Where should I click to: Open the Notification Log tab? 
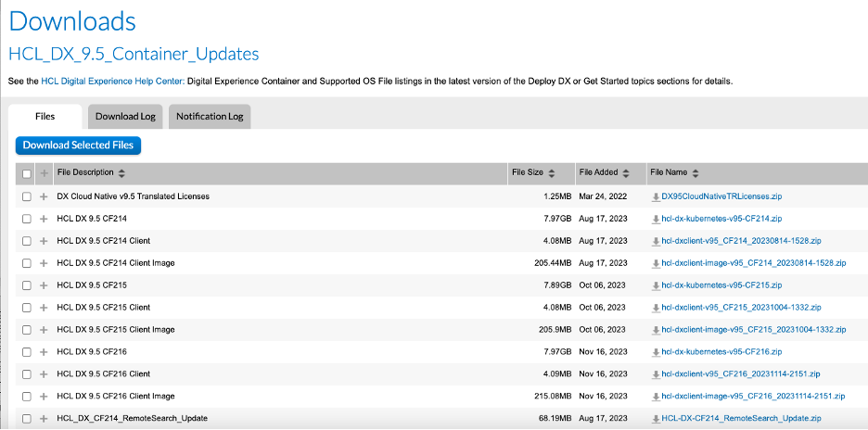pos(210,116)
